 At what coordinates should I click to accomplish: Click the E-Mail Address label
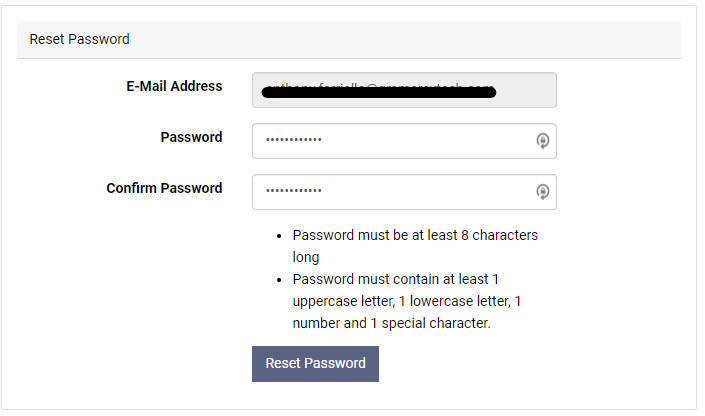[174, 86]
